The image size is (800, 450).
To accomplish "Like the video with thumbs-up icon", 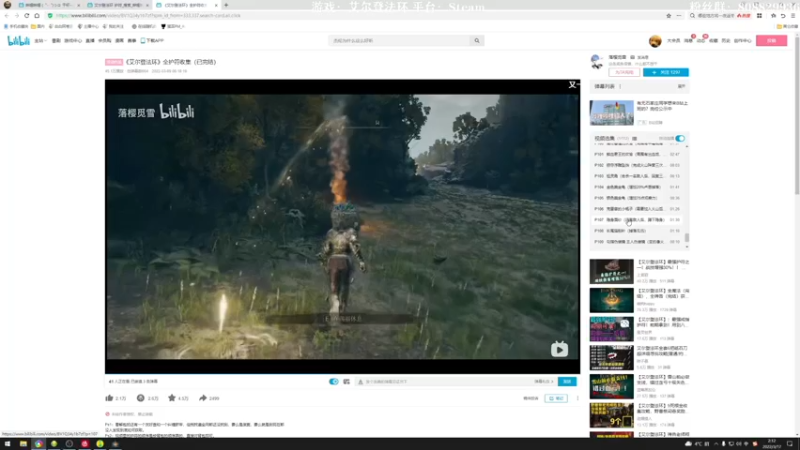I will (109, 398).
